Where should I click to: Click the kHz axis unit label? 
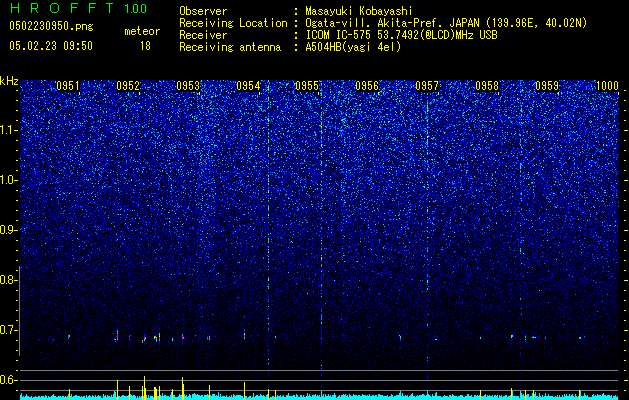click(x=9, y=81)
